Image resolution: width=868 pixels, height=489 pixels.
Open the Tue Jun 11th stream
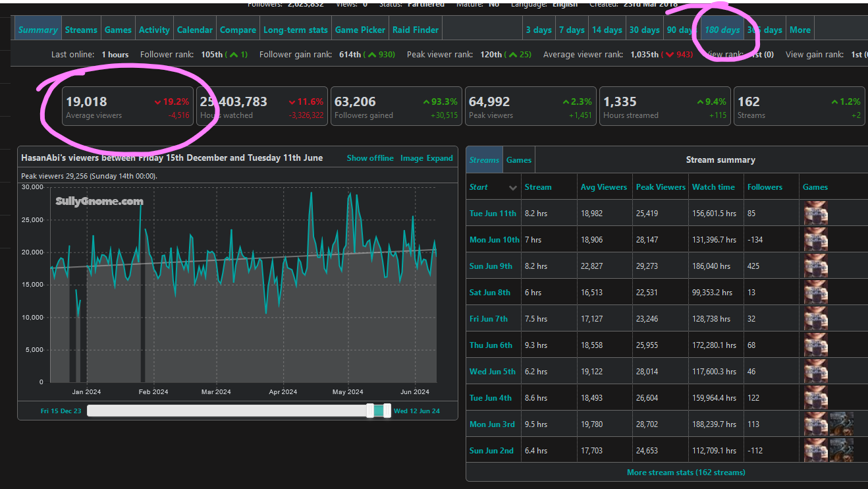[x=493, y=214]
